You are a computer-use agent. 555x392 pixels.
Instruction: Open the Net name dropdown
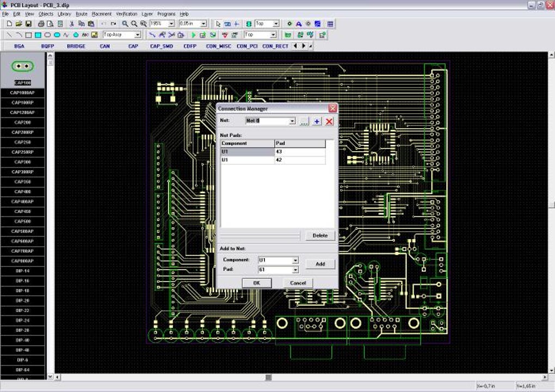292,121
